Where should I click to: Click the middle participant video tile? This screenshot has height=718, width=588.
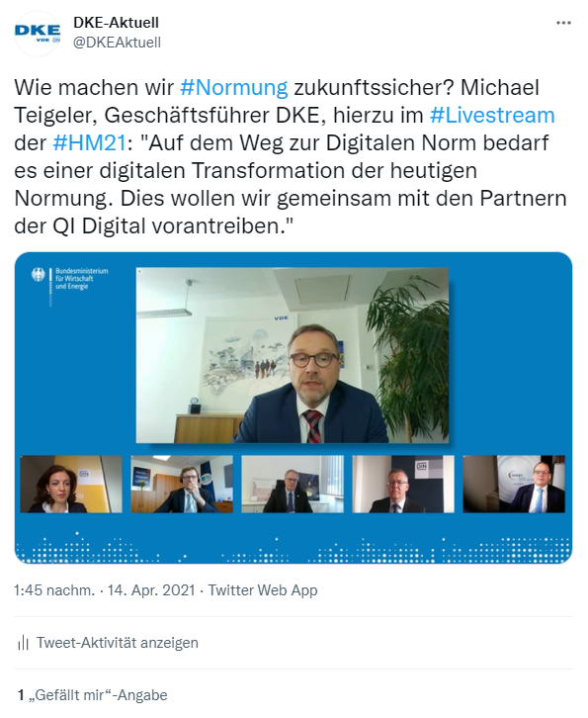tap(293, 484)
